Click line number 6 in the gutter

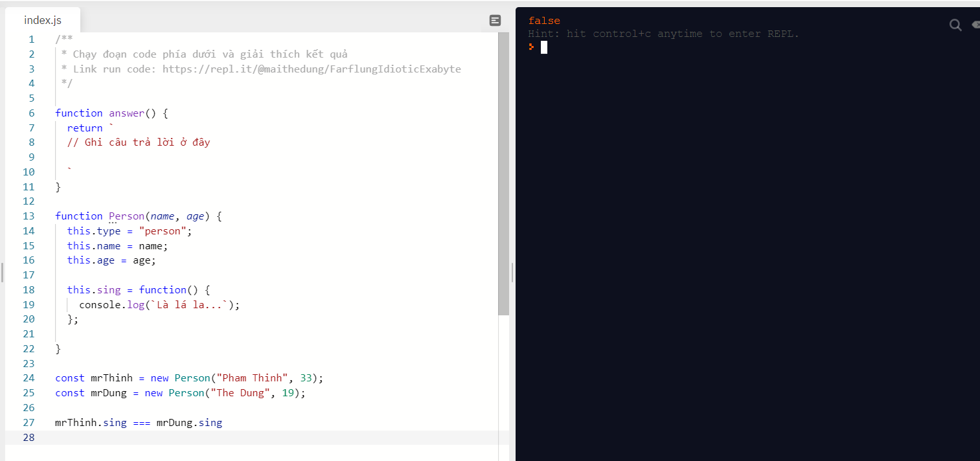[x=31, y=113]
